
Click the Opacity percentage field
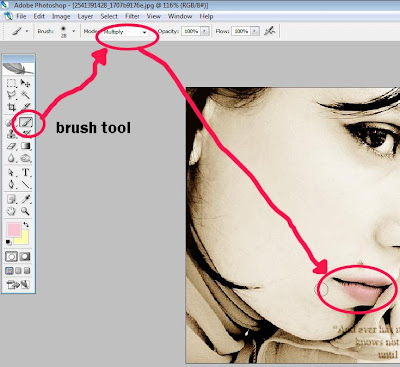point(191,31)
